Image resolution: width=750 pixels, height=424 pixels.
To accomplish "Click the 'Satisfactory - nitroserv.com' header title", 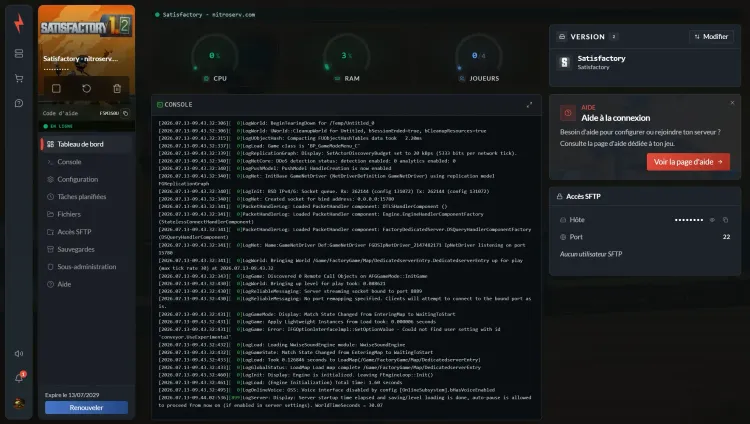I will pos(209,15).
